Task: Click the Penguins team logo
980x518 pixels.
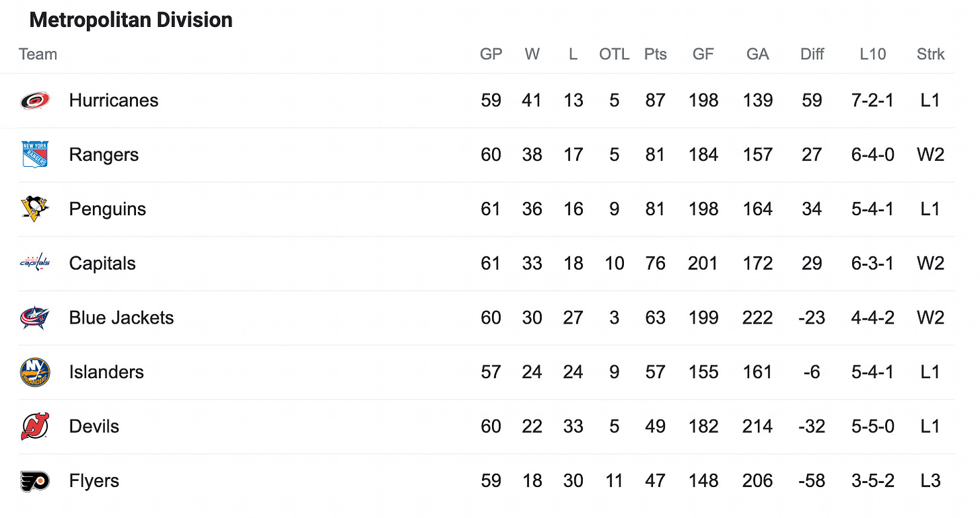Action: tap(34, 209)
